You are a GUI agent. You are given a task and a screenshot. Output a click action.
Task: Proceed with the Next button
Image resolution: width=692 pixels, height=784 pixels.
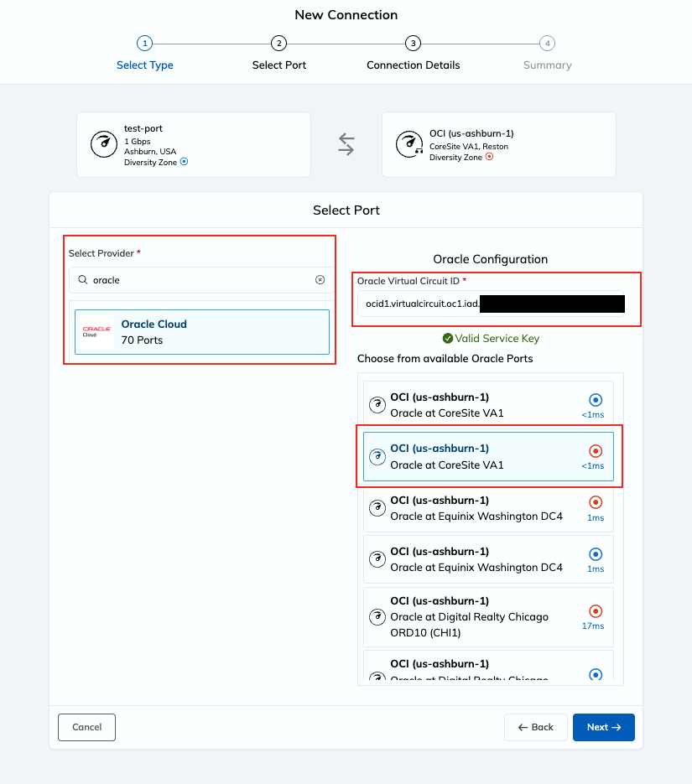603,727
